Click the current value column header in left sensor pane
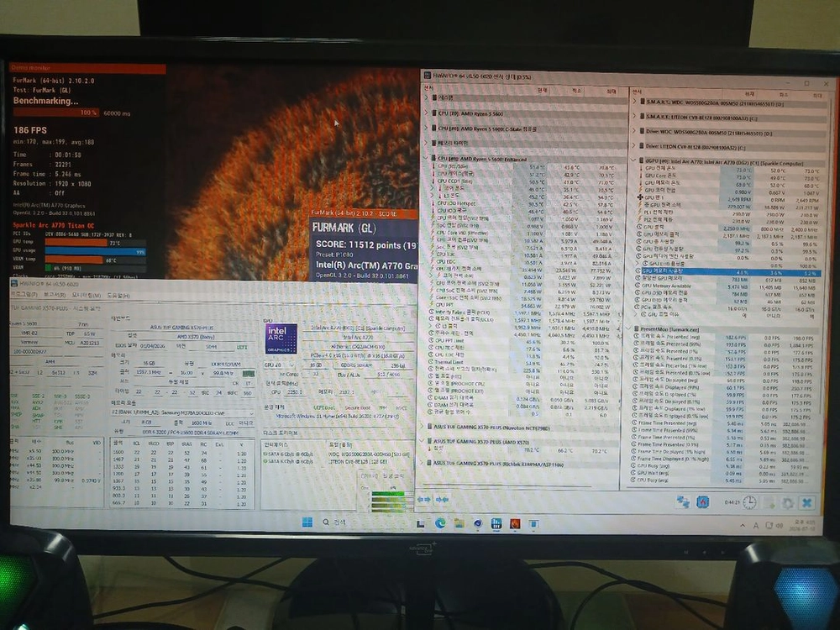The image size is (840, 630). 542,91
